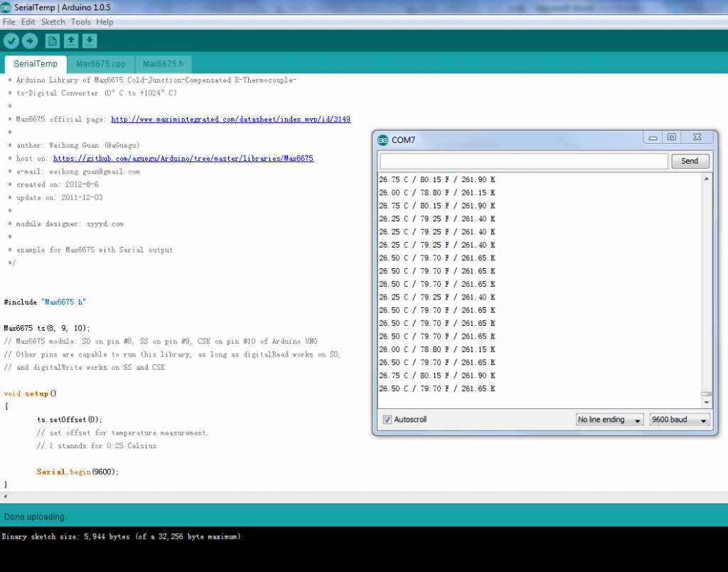Open the Tools menu
728x572 pixels.
[x=81, y=22]
